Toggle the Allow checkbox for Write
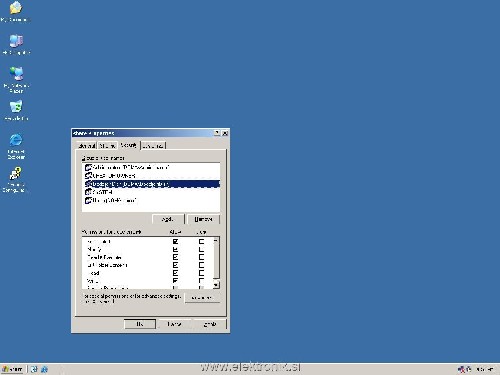Image resolution: width=500 pixels, height=375 pixels. pyautogui.click(x=175, y=281)
